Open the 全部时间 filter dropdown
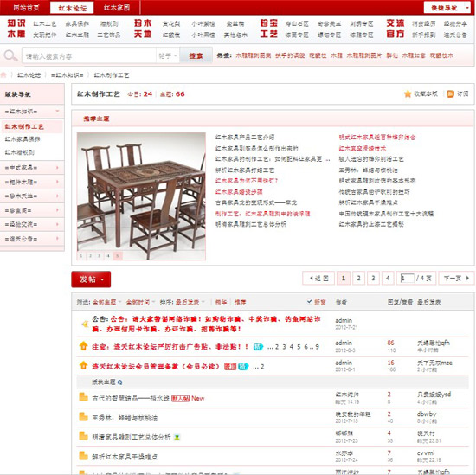The width and height of the screenshot is (476, 475). [x=140, y=302]
